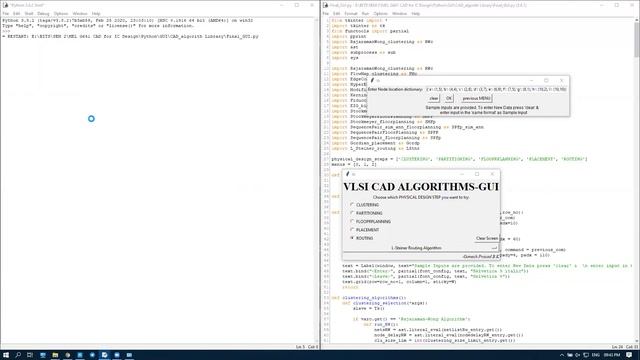
Task: Open the network icon in system tray
Action: pos(586,355)
